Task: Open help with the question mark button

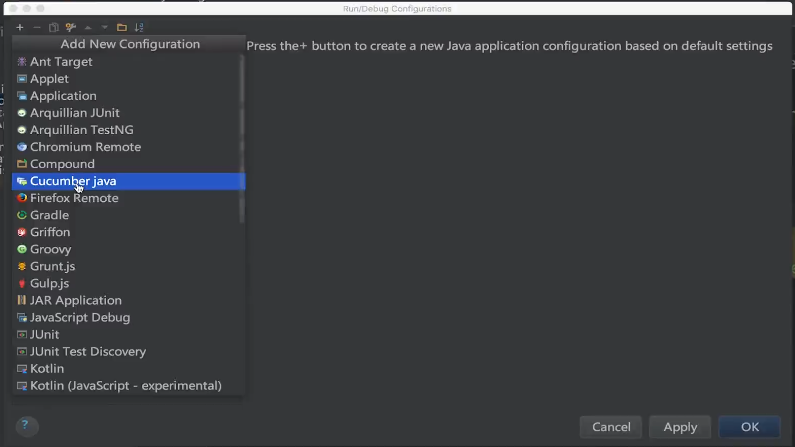Action: (x=25, y=426)
